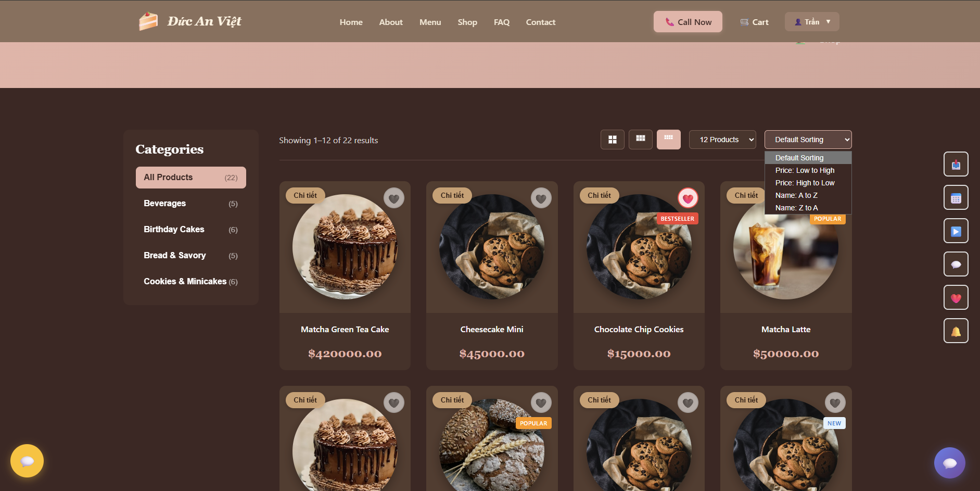Open Chi tiết for Matcha Green Tea Cake

coord(306,195)
